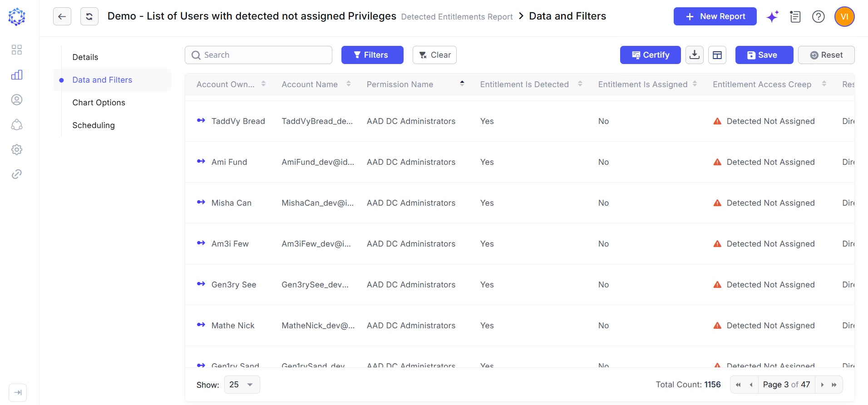The height and width of the screenshot is (405, 868).
Task: Click Am3i Few owner name
Action: pos(230,244)
